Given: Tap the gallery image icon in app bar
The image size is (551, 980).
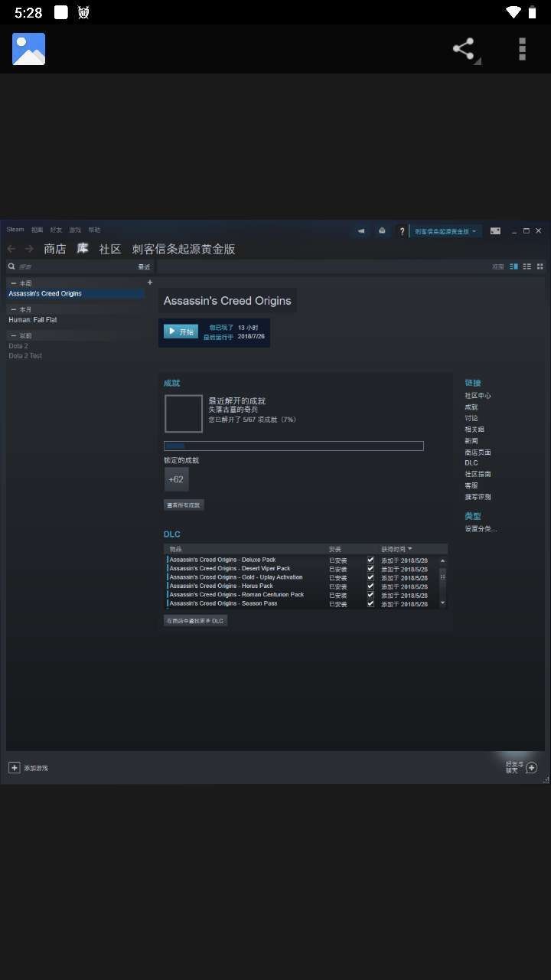Looking at the screenshot, I should coord(28,49).
